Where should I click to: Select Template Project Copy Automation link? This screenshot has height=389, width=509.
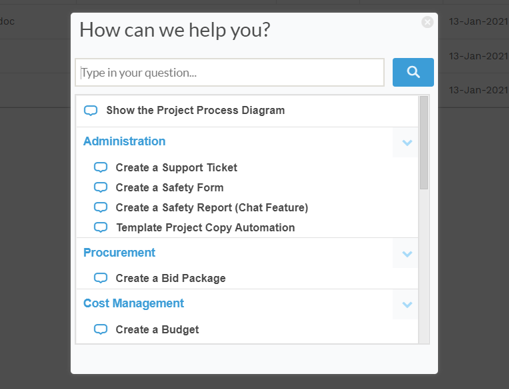pyautogui.click(x=205, y=227)
